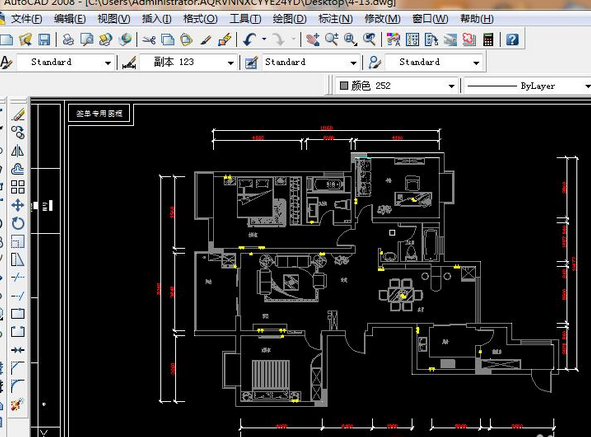
Task: Select the Copy objects tool
Action: [18, 132]
